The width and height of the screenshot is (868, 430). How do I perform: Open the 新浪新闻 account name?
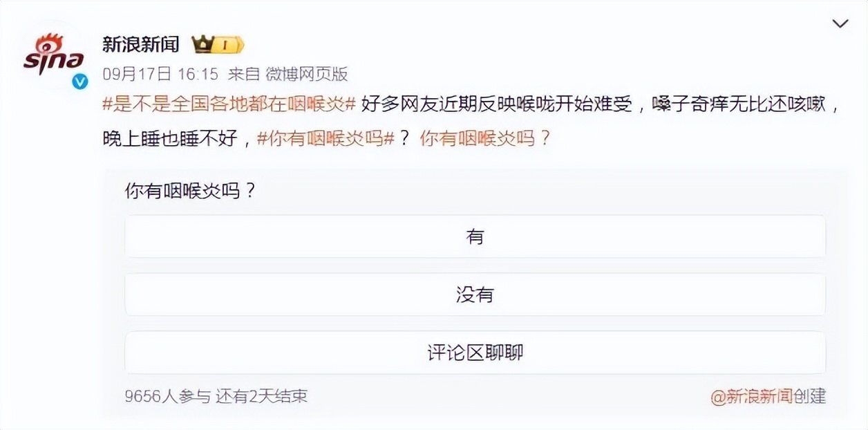(141, 45)
